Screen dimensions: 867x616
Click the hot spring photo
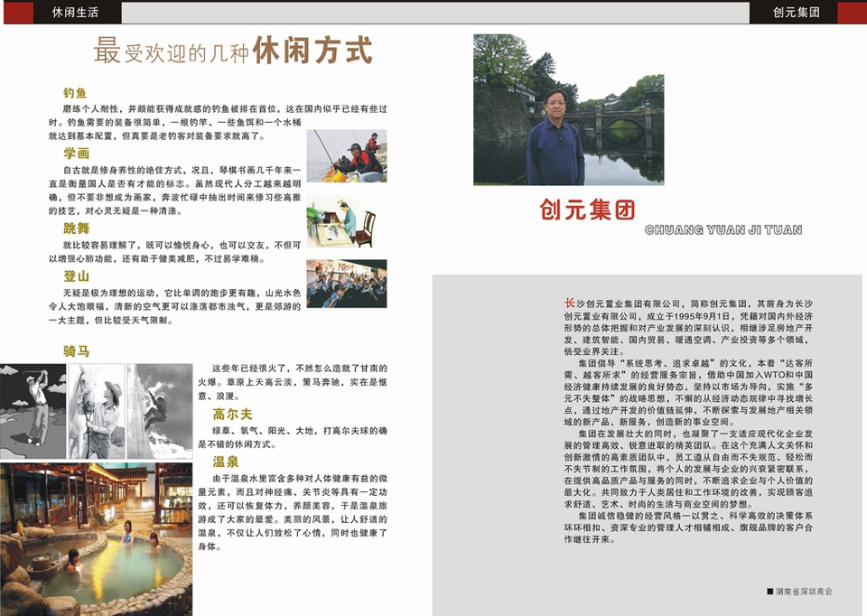click(97, 539)
